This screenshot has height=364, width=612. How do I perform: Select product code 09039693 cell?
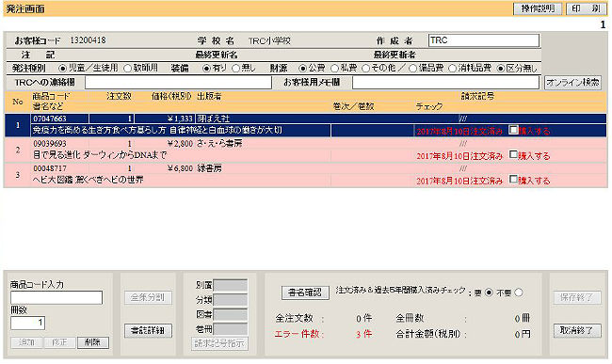click(x=60, y=143)
